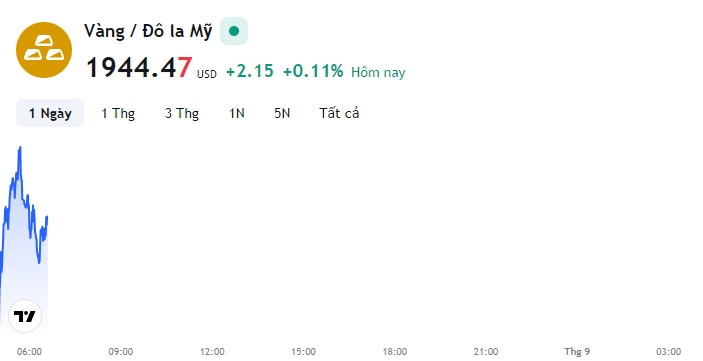Select the 3 Thg range tab
Screen dimensions: 703x361
[x=182, y=113]
